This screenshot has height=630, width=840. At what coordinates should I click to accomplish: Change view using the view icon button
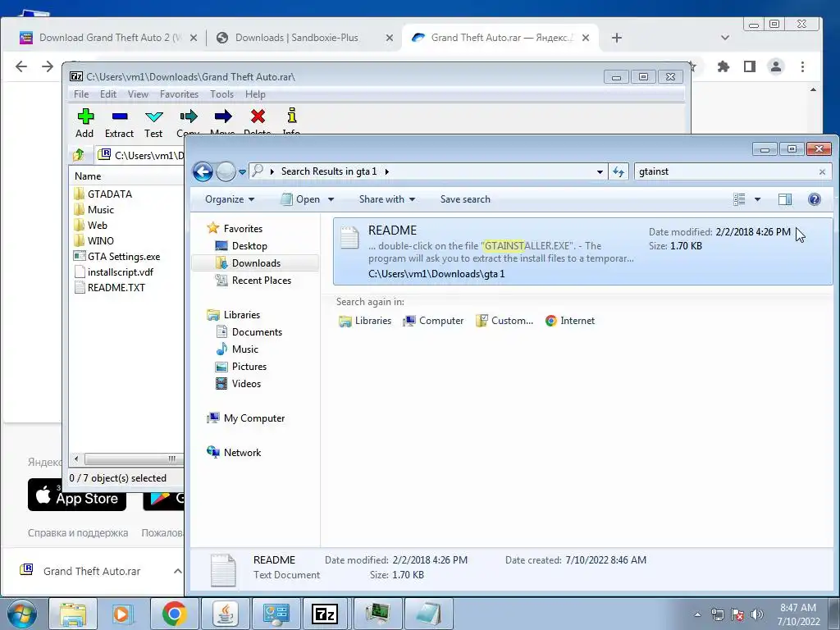coord(739,200)
